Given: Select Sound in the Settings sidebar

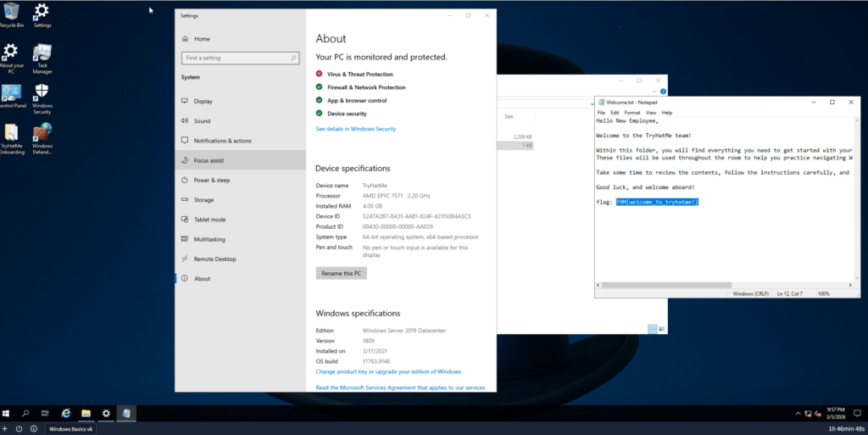Looking at the screenshot, I should coord(202,121).
